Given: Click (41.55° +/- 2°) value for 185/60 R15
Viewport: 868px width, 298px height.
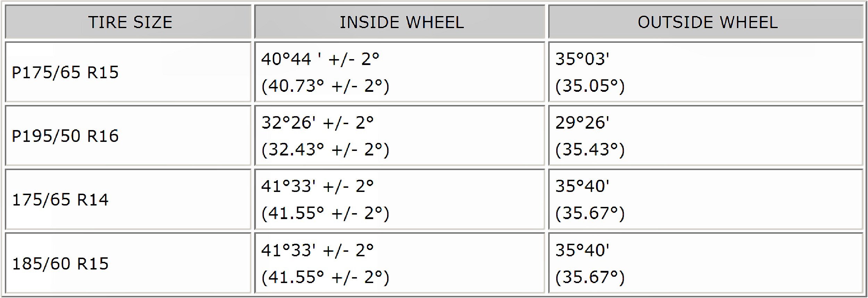Looking at the screenshot, I should pyautogui.click(x=325, y=277).
